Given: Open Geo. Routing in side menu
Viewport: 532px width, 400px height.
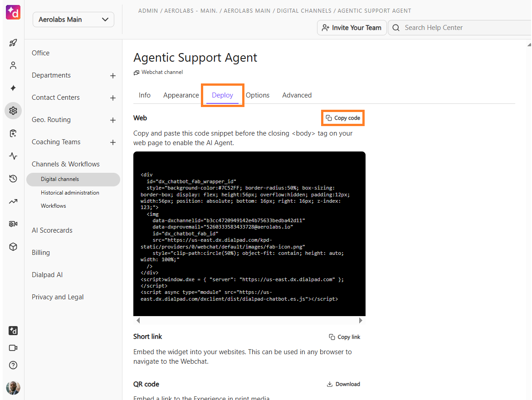Looking at the screenshot, I should click(51, 120).
